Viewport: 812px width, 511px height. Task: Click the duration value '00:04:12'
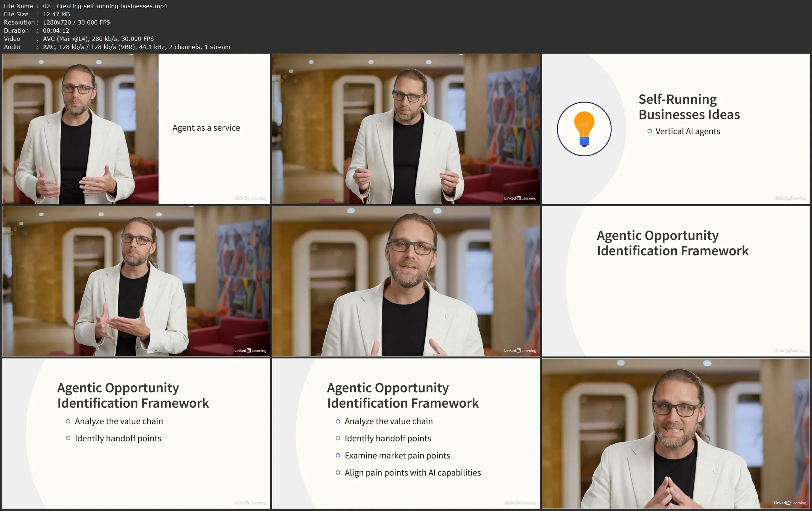click(x=56, y=31)
